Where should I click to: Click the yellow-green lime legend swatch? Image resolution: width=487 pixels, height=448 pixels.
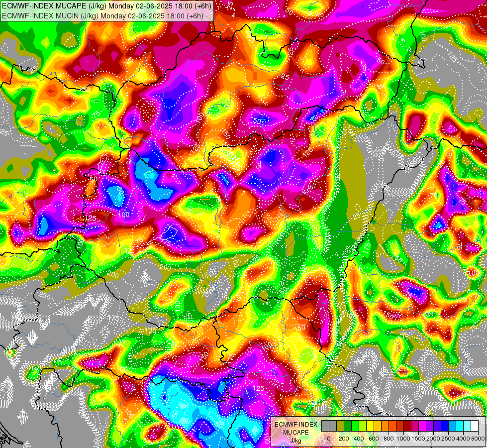point(363,426)
